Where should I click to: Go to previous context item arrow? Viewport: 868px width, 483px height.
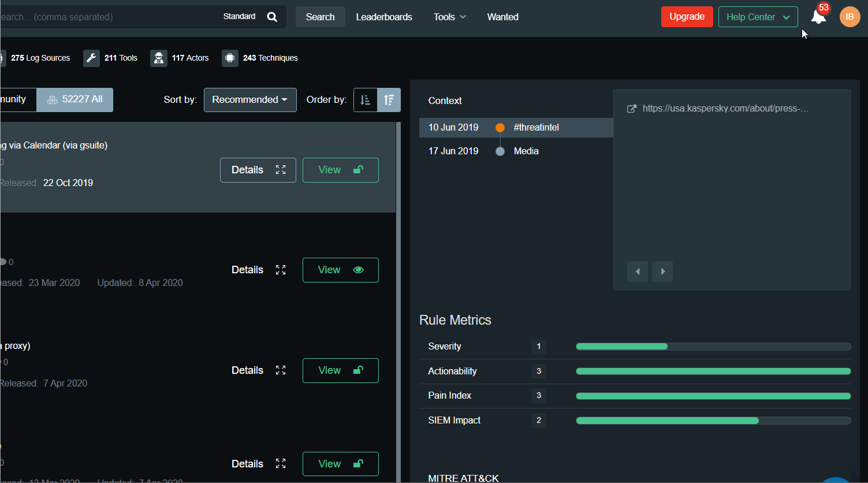638,272
